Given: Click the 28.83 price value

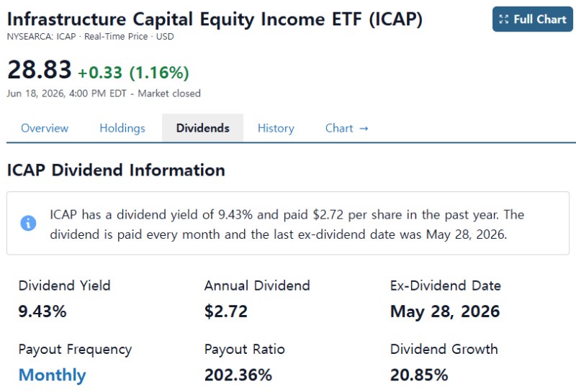Looking at the screenshot, I should point(40,70).
